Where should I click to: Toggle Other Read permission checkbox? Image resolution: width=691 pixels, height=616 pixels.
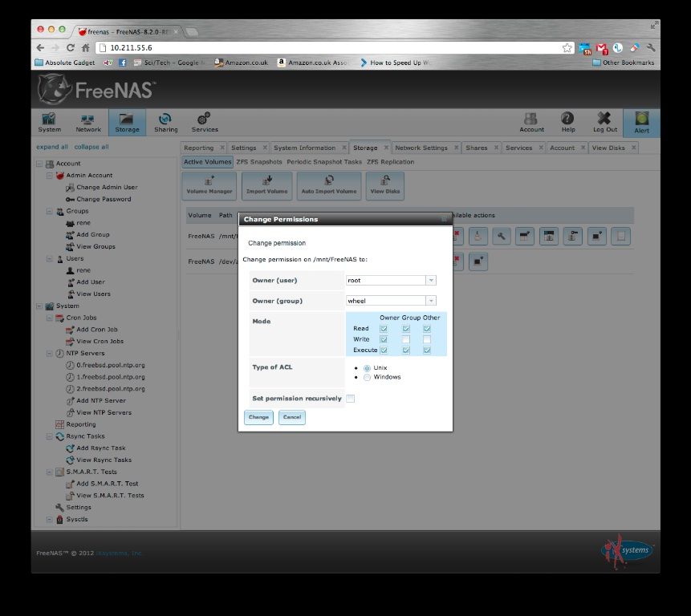click(427, 329)
